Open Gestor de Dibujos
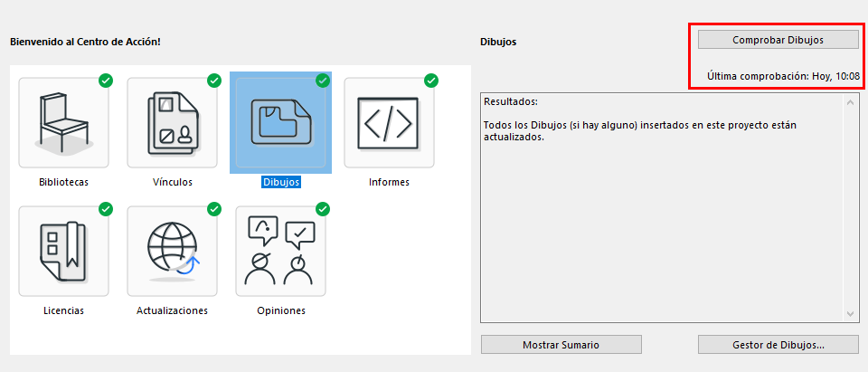 pos(778,344)
